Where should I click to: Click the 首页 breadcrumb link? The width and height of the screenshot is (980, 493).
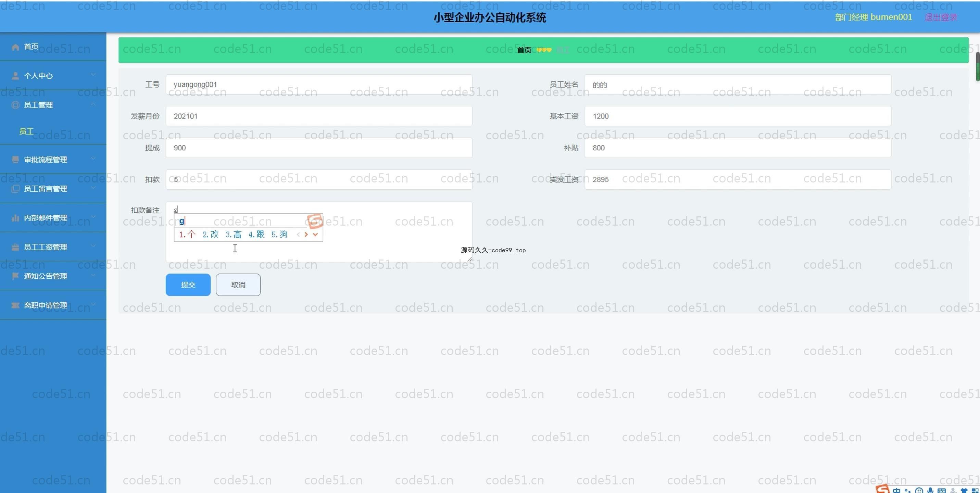[x=524, y=50]
